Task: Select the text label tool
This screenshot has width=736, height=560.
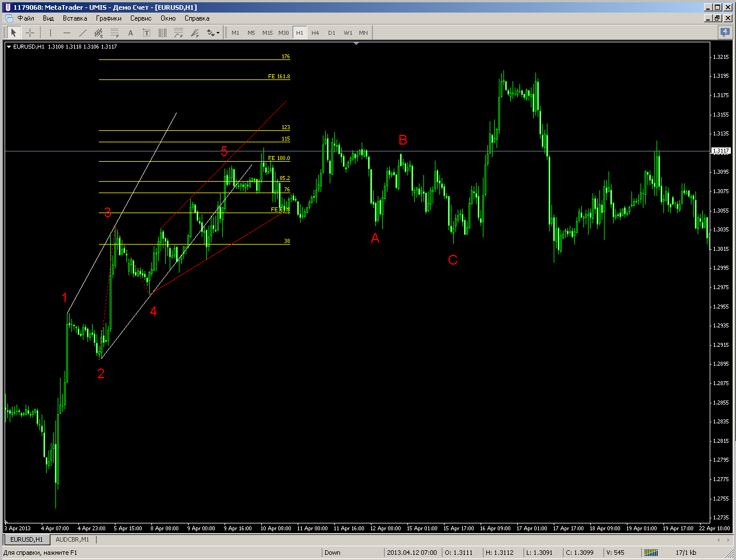Action: (146, 33)
